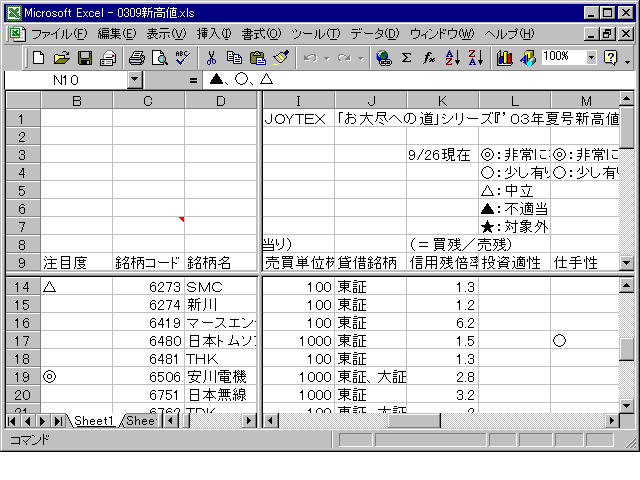The height and width of the screenshot is (480, 640).
Task: Select column K header
Action: pos(442,100)
